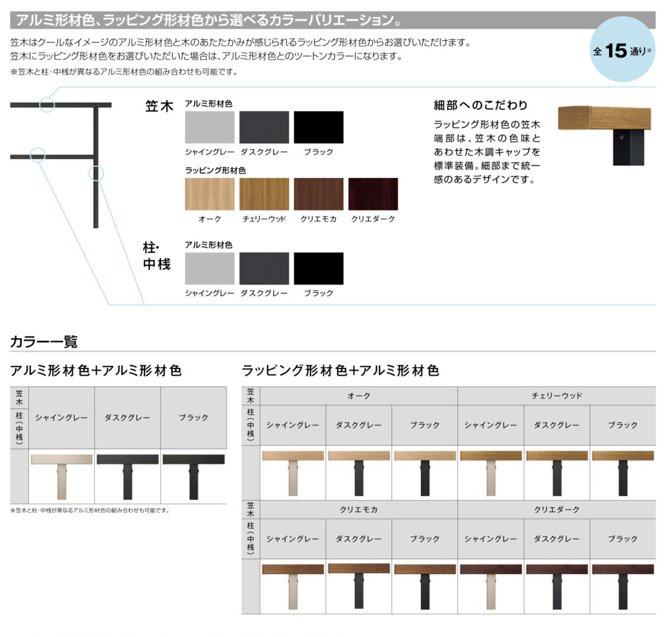Choose the 柱・中桟 Black swatch
The height and width of the screenshot is (637, 672).
318,268
